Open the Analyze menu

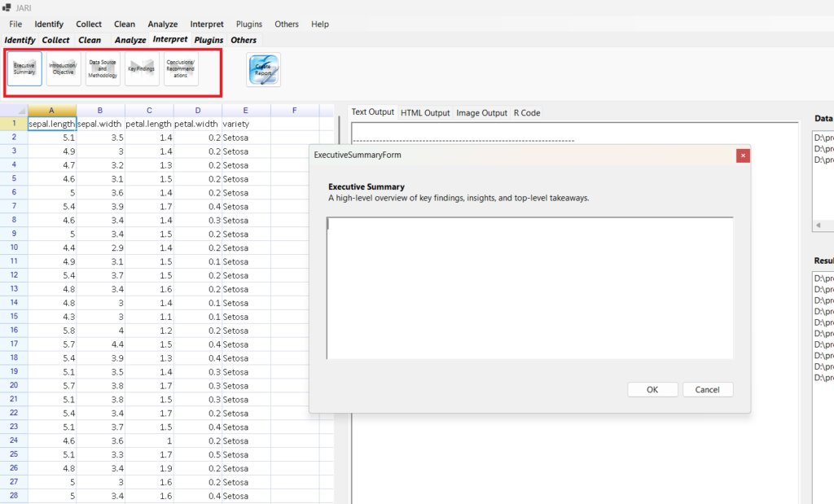coord(163,24)
